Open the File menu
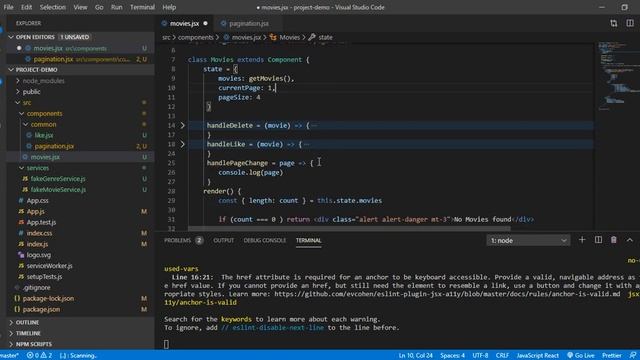This screenshot has width=640, height=360. [x=8, y=7]
